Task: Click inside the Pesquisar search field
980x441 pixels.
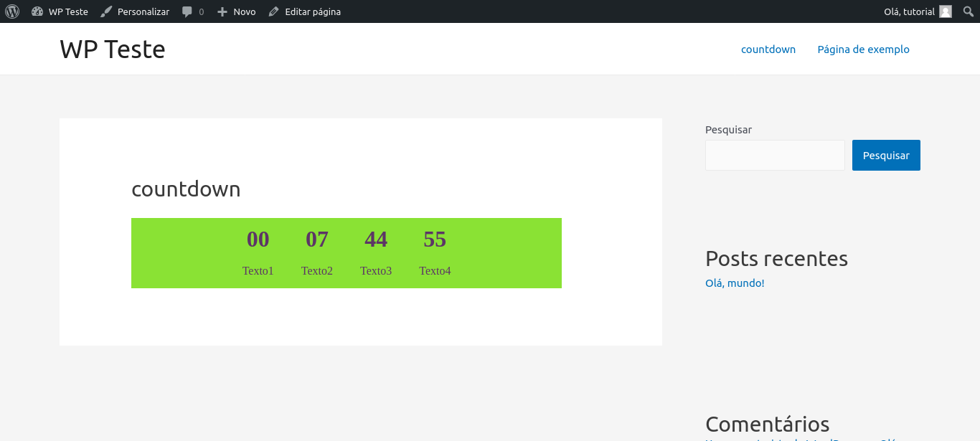Action: click(x=775, y=155)
